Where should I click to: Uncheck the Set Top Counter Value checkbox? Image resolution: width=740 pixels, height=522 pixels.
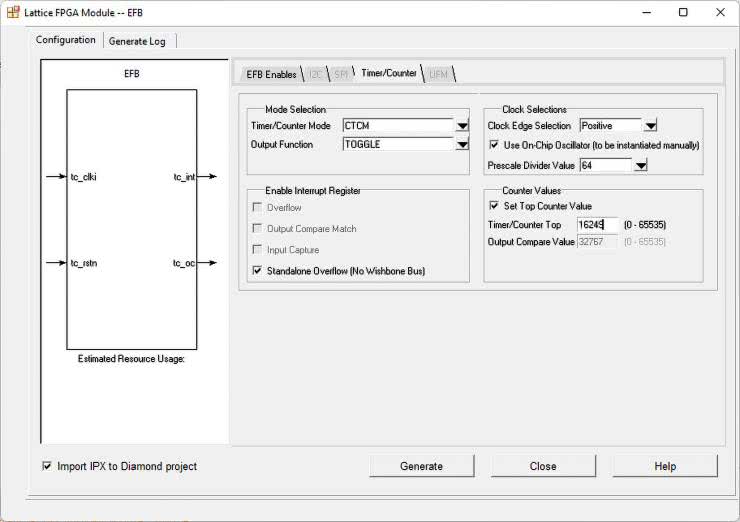tap(494, 206)
